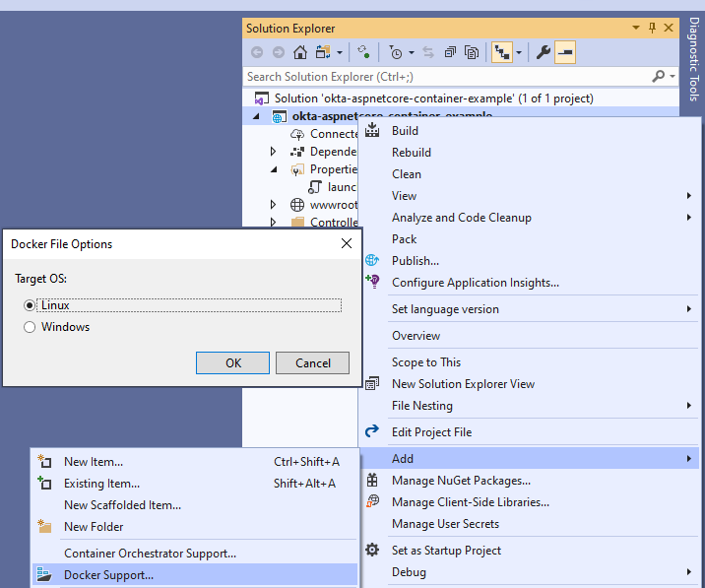Screen dimensions: 705x588
Task: Toggle the Preview Selected Items icon
Action: [565, 52]
